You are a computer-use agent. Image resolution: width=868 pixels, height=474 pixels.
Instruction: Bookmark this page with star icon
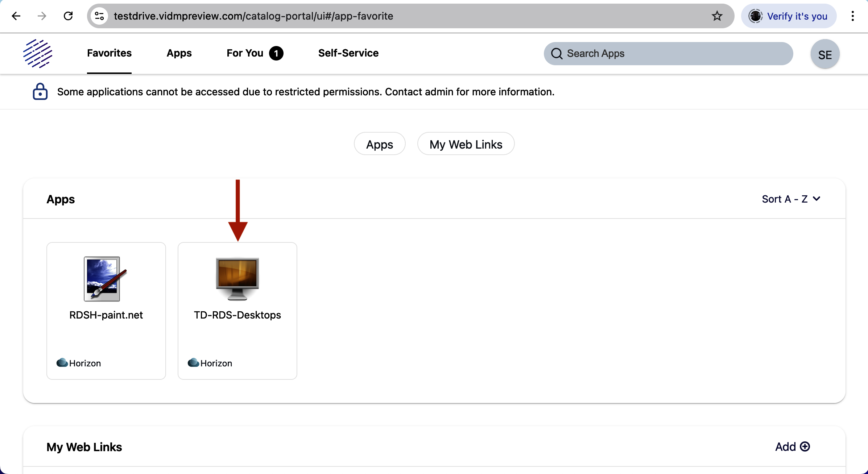click(717, 16)
